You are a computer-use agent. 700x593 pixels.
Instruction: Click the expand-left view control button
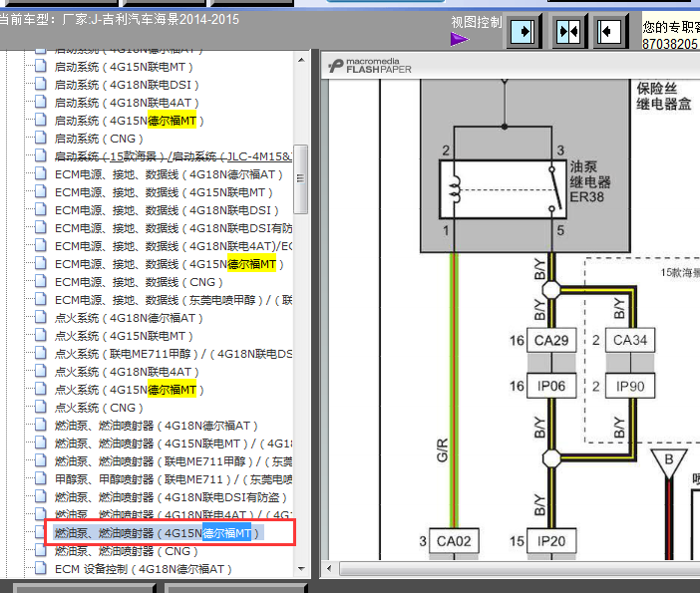[609, 32]
